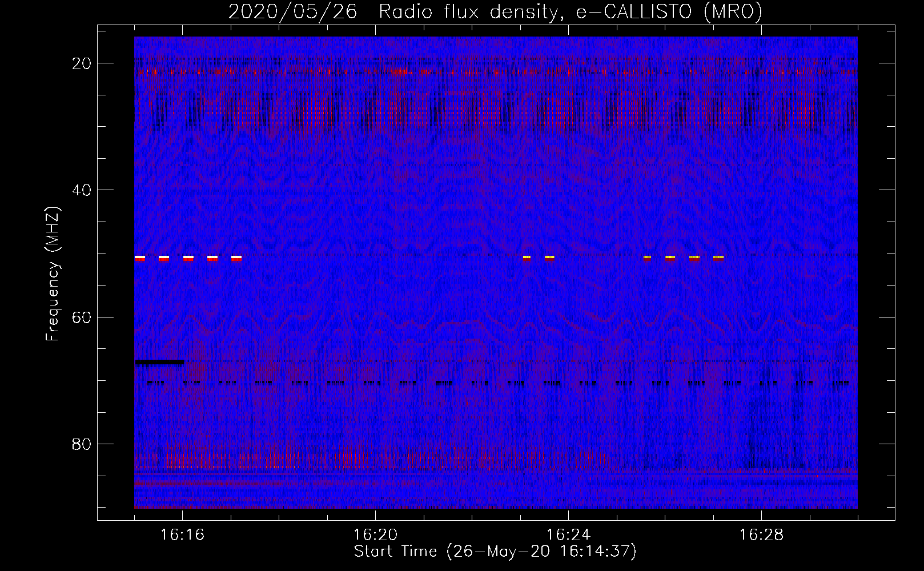Click the 20 MHz frequency tick label
This screenshot has height=571, width=924.
pyautogui.click(x=82, y=63)
